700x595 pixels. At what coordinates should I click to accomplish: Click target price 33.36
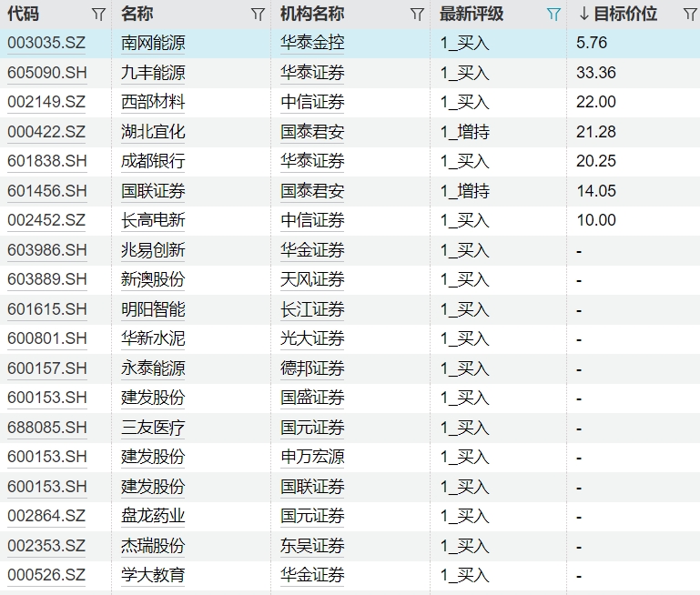pyautogui.click(x=596, y=73)
